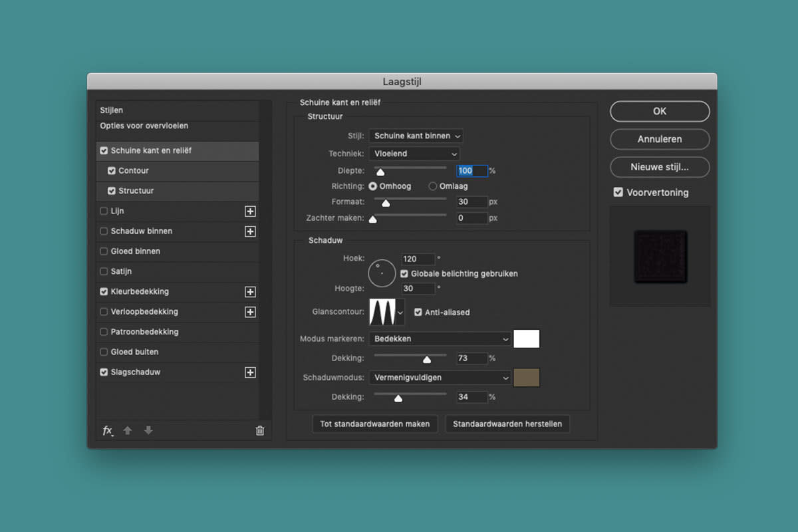Viewport: 798px width, 532px height.
Task: Select the Omlaag direction radio button
Action: pyautogui.click(x=433, y=186)
